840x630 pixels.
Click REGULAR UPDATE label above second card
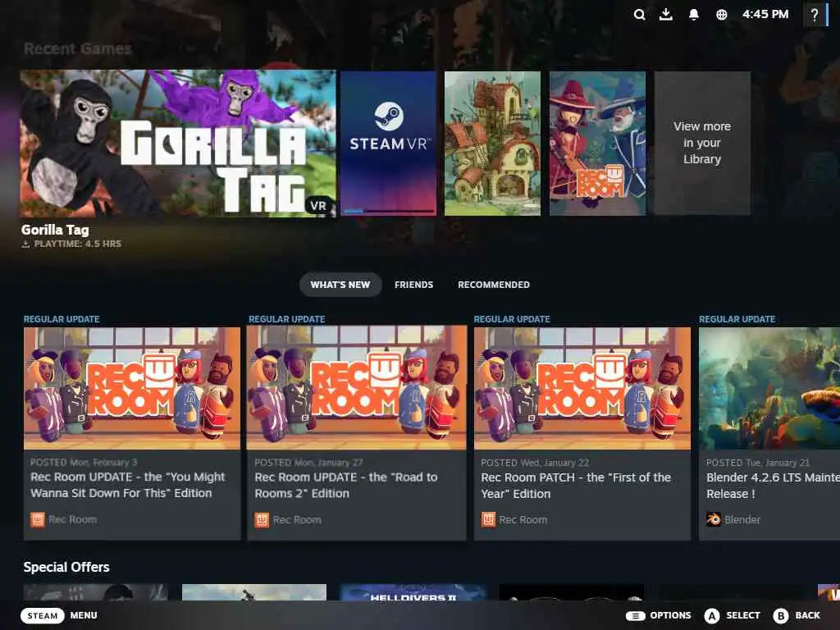point(286,319)
